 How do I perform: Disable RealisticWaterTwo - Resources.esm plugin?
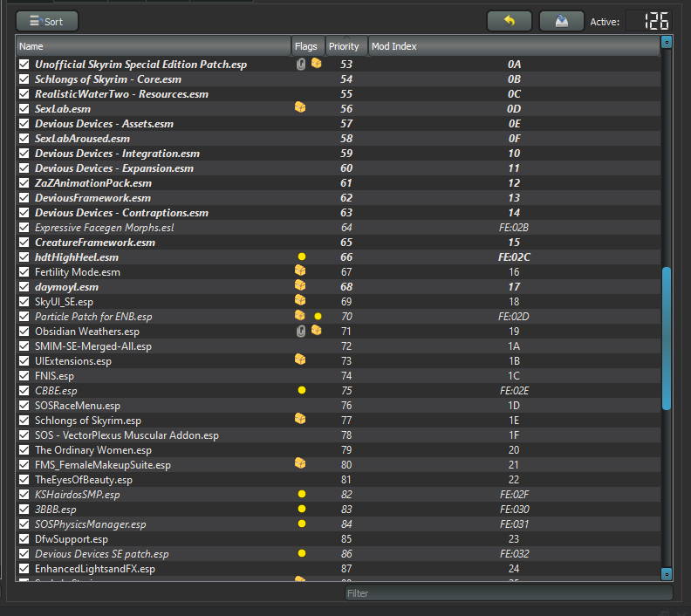tap(24, 94)
